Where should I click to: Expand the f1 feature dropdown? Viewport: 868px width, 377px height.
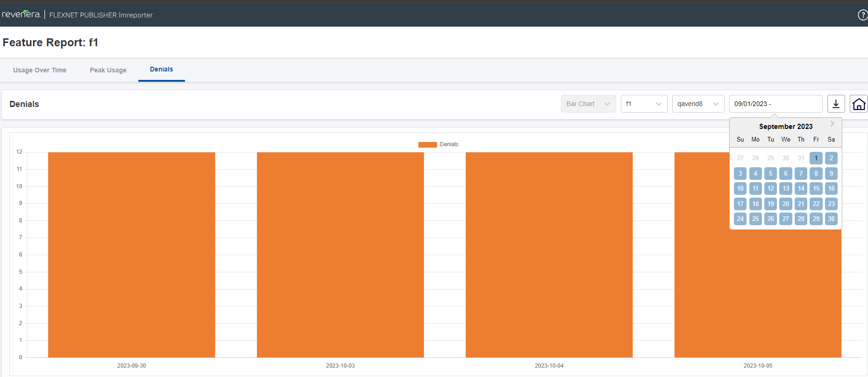point(644,104)
